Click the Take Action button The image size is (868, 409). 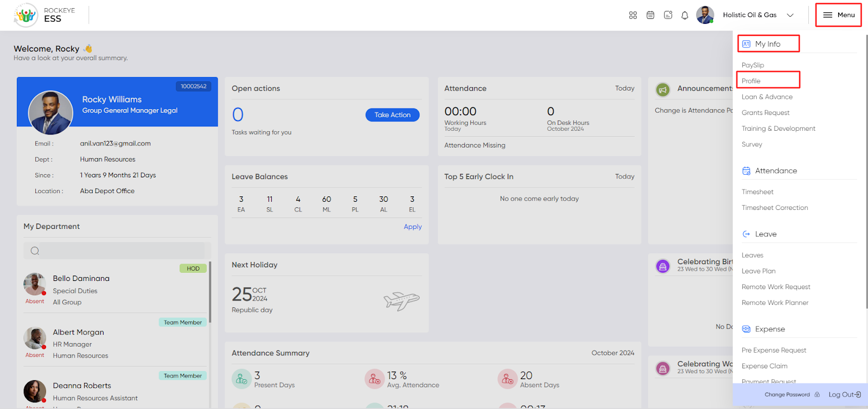click(x=392, y=115)
